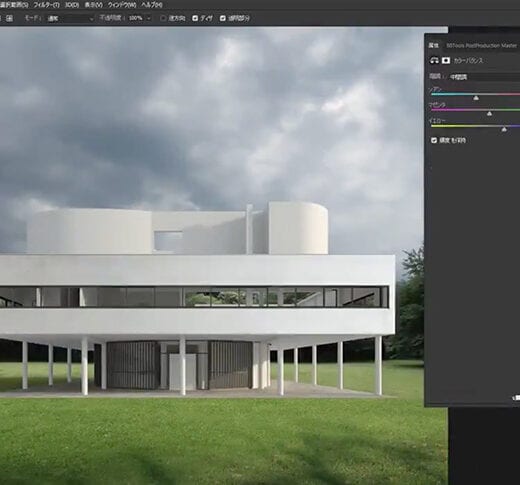Click the 不透明度 100% value field
This screenshot has height=485, width=520.
point(136,18)
